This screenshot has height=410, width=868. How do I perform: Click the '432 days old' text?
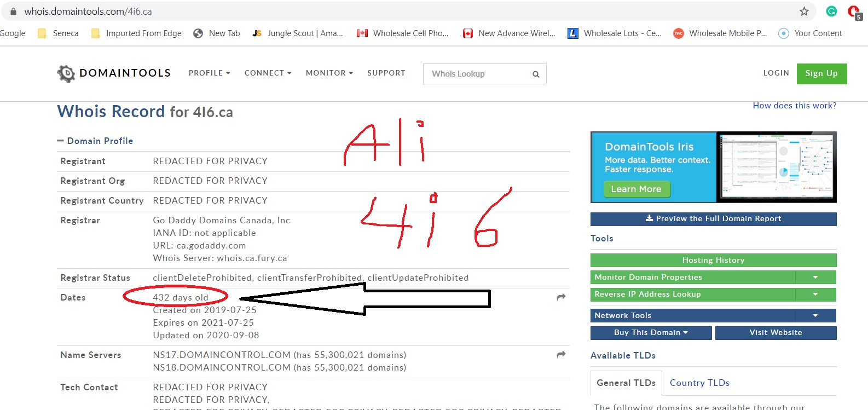tap(181, 297)
